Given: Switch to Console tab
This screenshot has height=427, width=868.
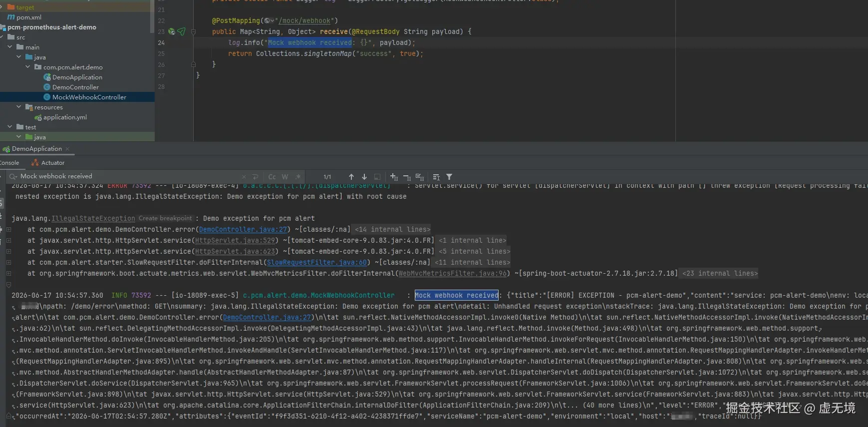Looking at the screenshot, I should tap(9, 163).
